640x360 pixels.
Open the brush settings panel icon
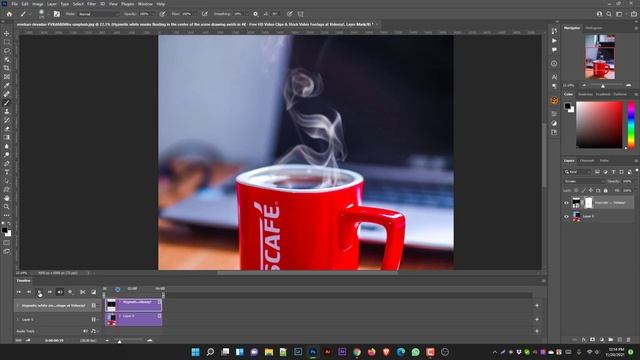pyautogui.click(x=57, y=14)
